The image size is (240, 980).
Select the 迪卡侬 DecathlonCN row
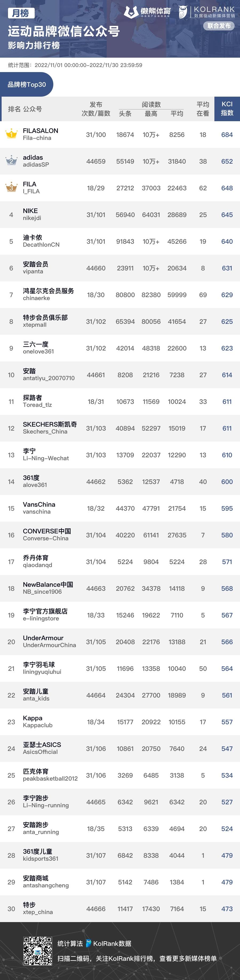120,241
